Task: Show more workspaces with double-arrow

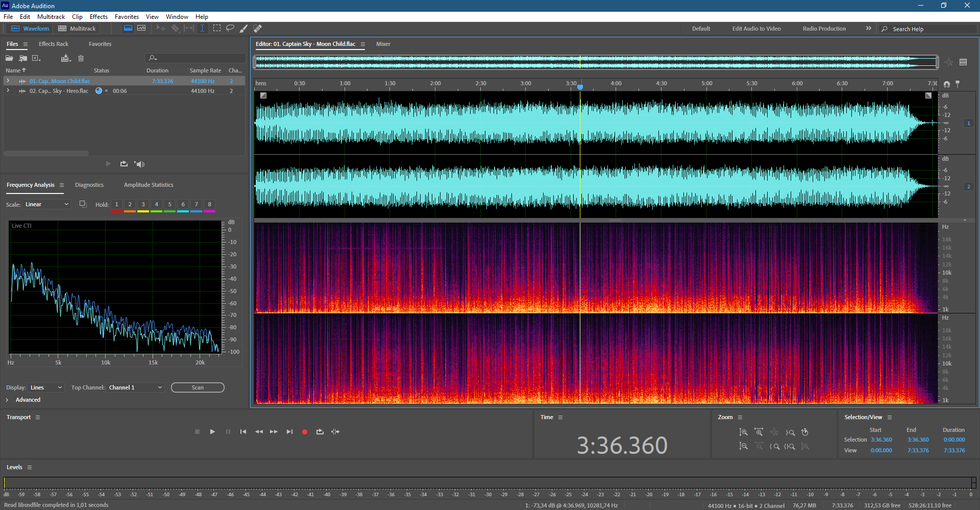Action: (x=868, y=28)
